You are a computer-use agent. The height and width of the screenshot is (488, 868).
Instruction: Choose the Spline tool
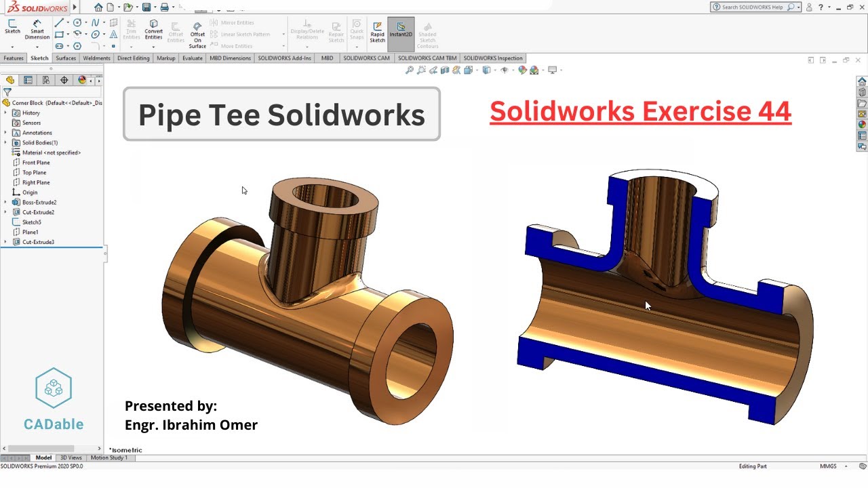coord(95,23)
